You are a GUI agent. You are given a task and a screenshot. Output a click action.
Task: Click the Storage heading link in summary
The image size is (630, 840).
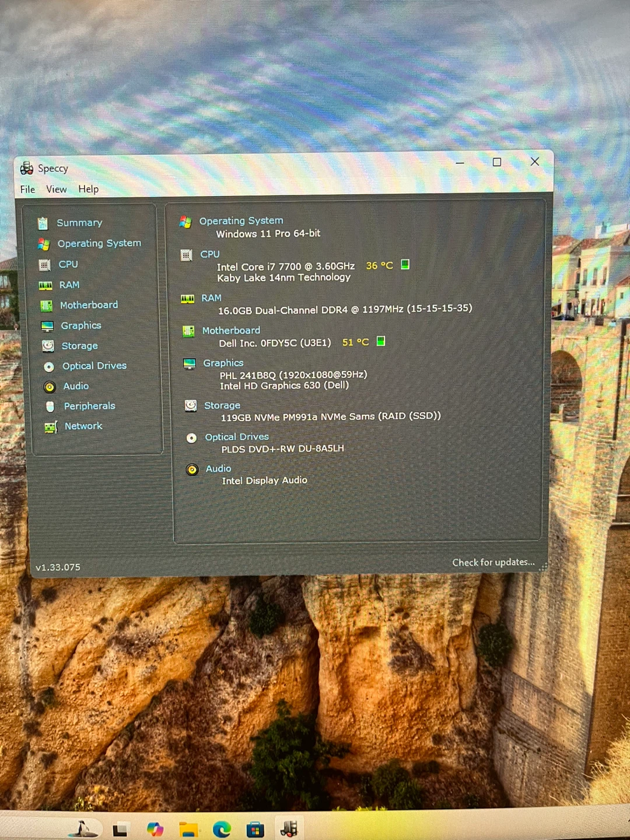tap(222, 405)
